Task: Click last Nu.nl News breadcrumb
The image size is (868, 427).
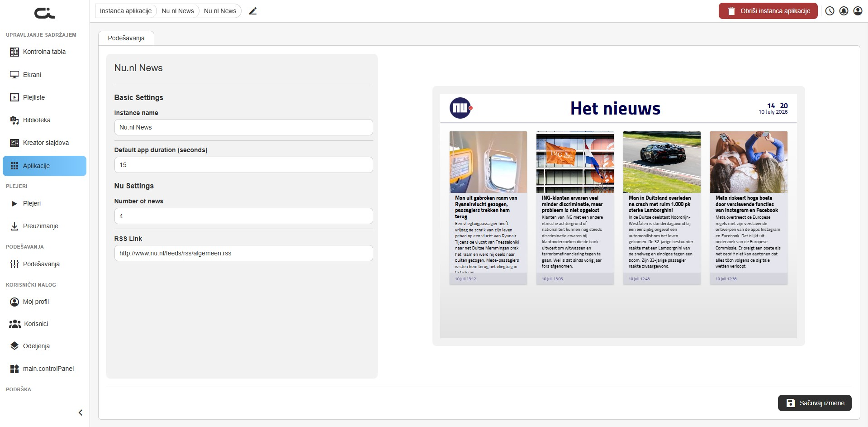Action: pyautogui.click(x=220, y=11)
